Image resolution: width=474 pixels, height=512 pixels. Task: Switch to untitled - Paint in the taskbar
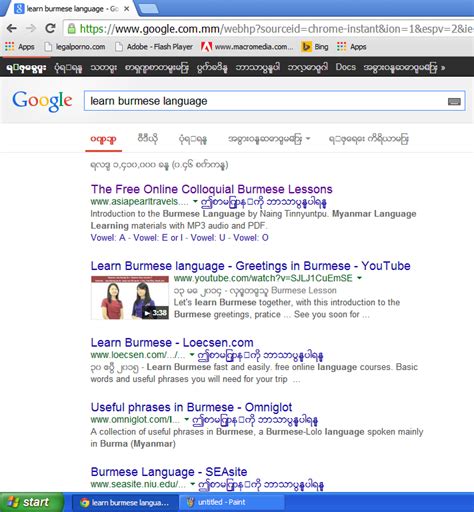click(x=231, y=502)
